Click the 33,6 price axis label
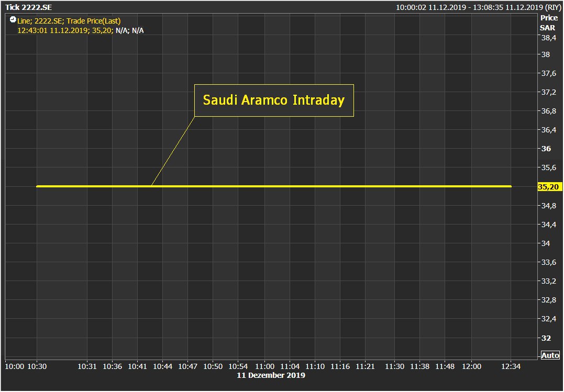This screenshot has width=564, height=392. pyautogui.click(x=548, y=262)
